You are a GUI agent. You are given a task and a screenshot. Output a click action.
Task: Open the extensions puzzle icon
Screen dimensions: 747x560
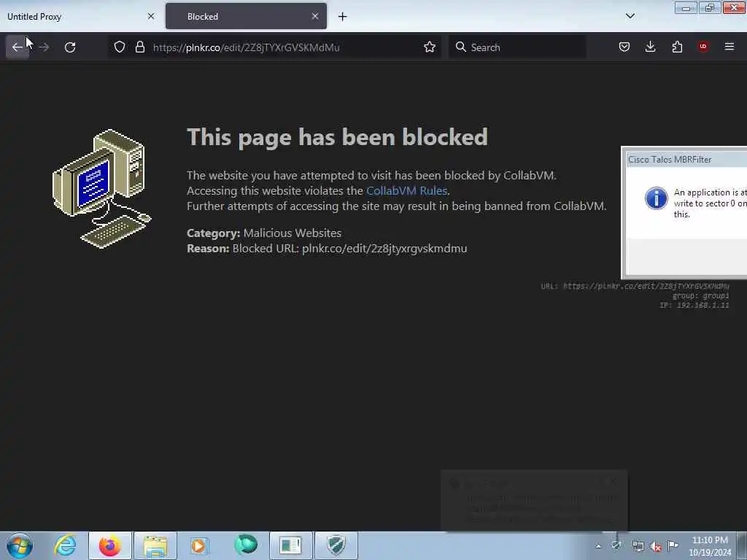point(677,47)
